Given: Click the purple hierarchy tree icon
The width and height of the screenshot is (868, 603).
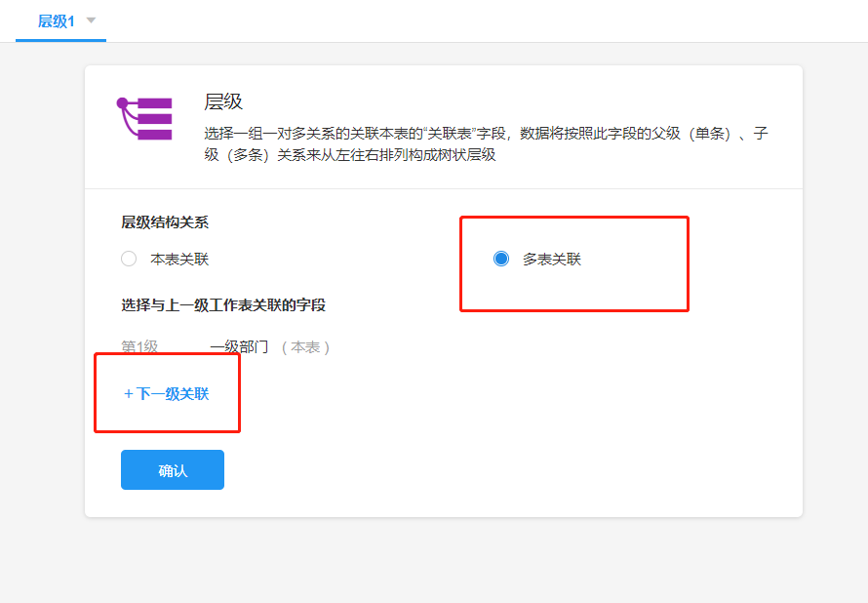Looking at the screenshot, I should (x=145, y=119).
